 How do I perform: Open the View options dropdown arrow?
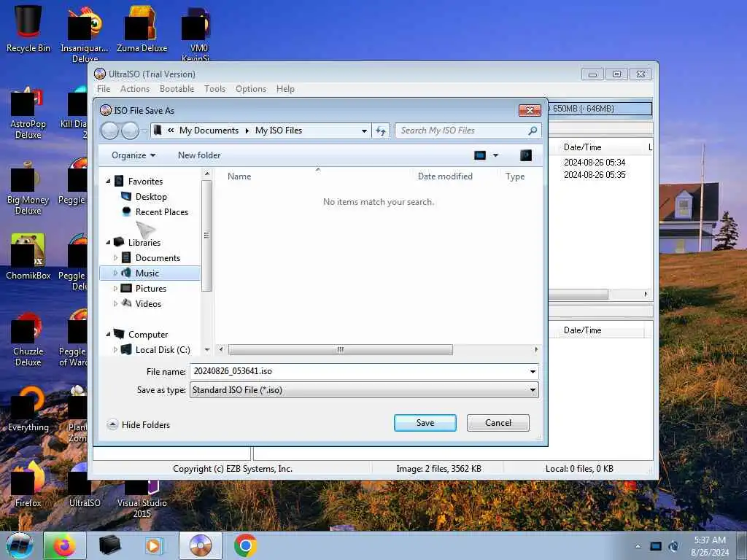pyautogui.click(x=495, y=155)
